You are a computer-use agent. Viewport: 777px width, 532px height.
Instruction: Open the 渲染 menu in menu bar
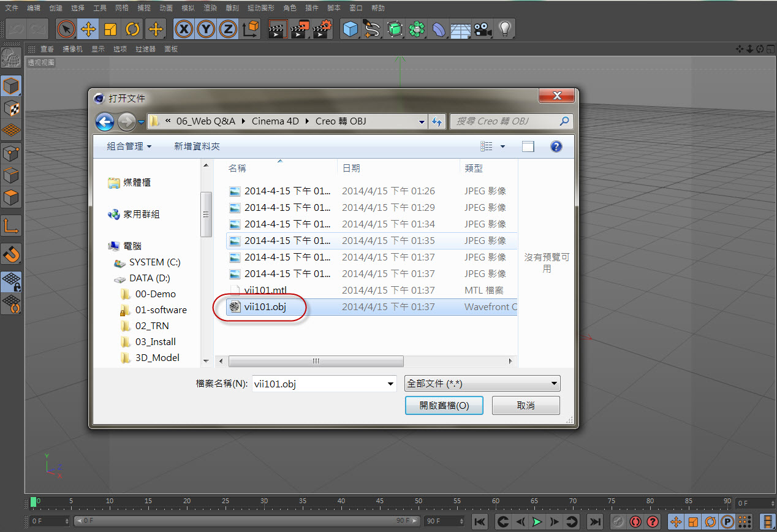pos(210,8)
